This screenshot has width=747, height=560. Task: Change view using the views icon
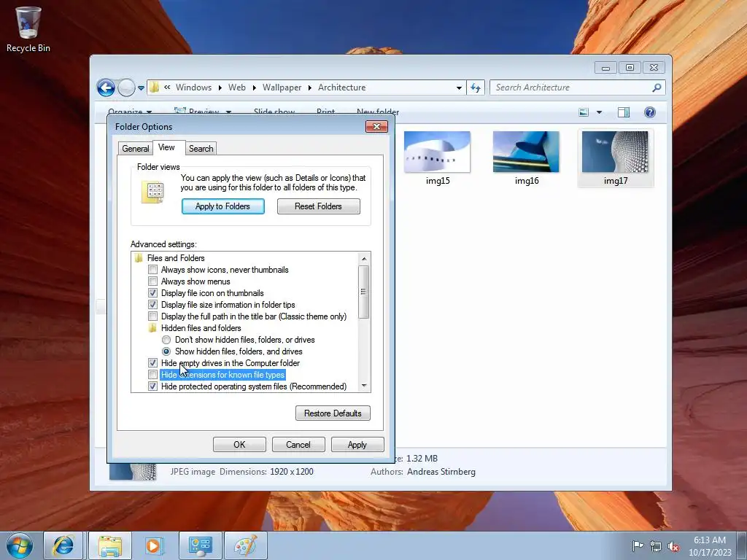tap(584, 112)
